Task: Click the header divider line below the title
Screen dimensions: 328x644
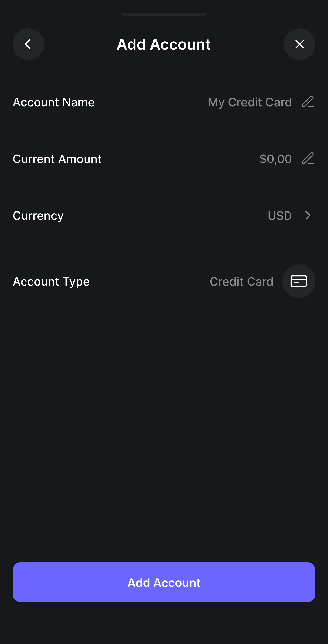Action: click(164, 73)
